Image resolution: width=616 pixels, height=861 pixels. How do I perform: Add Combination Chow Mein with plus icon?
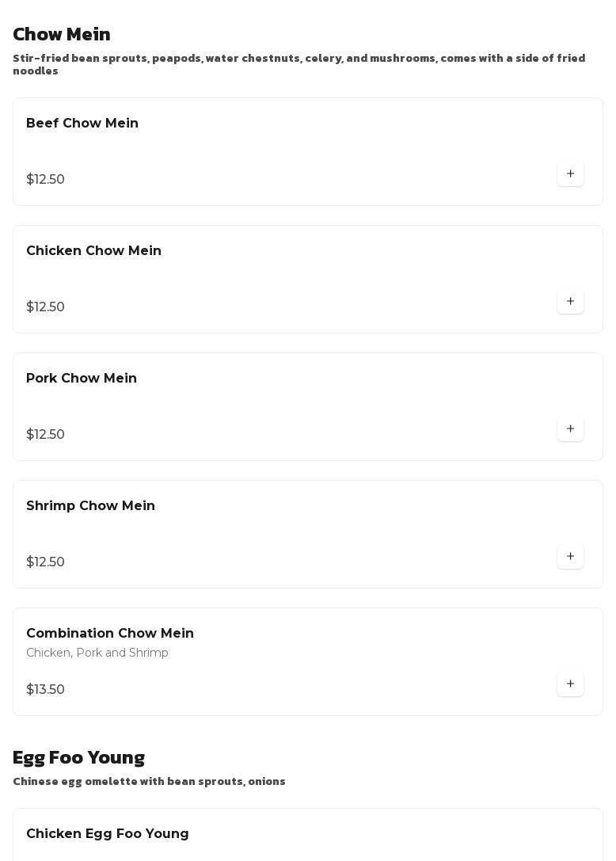[570, 684]
